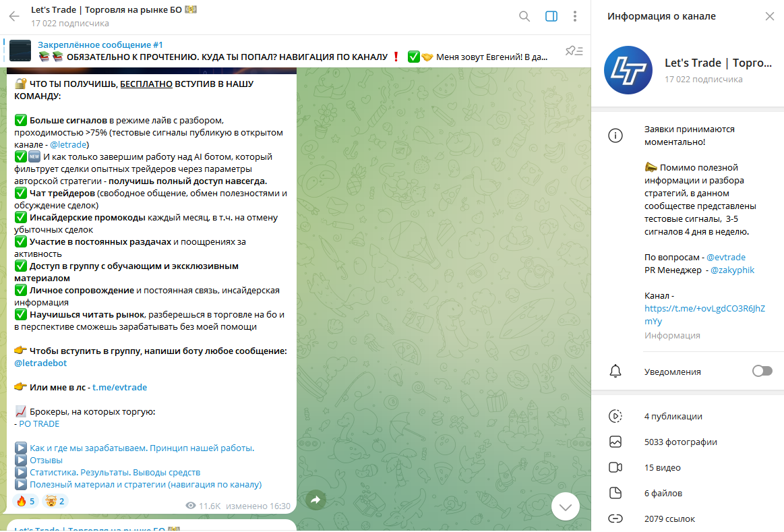Open pinned messages list icon
Viewport: 784px width, 532px height.
[574, 51]
